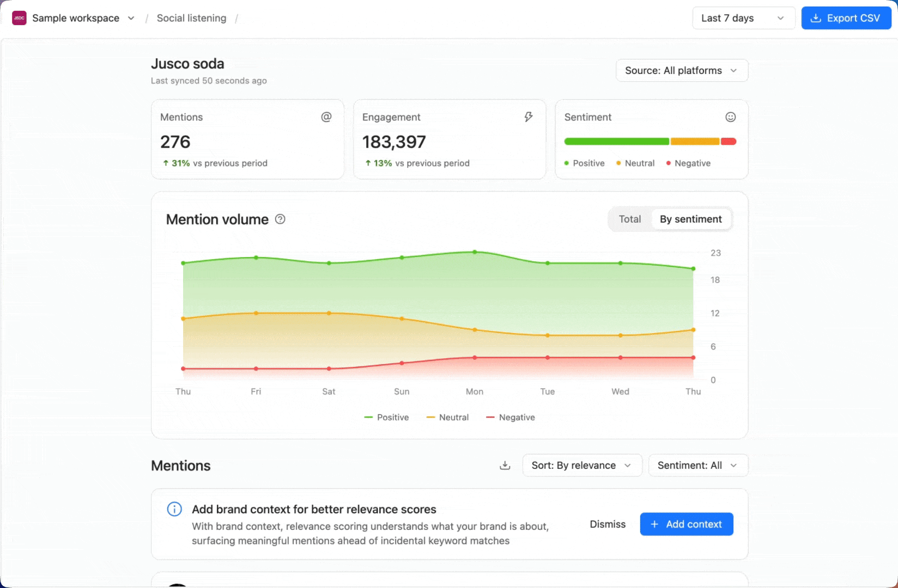Screen dimensions: 898x588
Task: Go to Social listening breadcrumb
Action: pos(191,18)
